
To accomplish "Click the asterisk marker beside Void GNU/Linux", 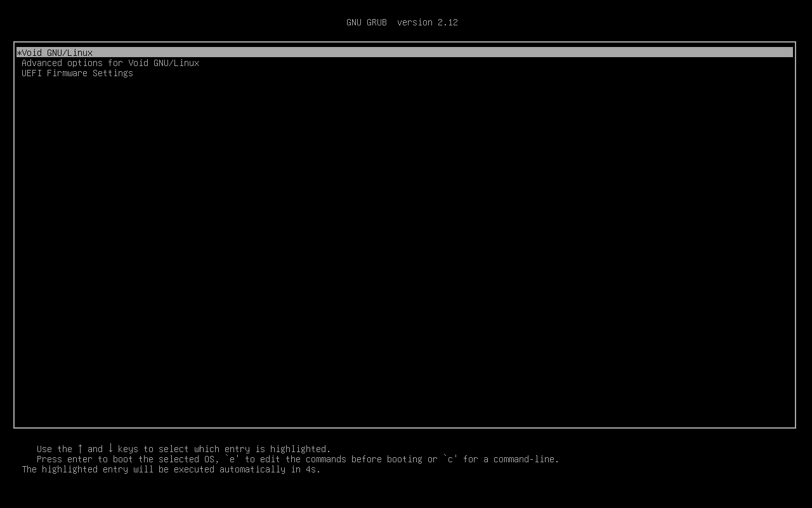I will 19,53.
